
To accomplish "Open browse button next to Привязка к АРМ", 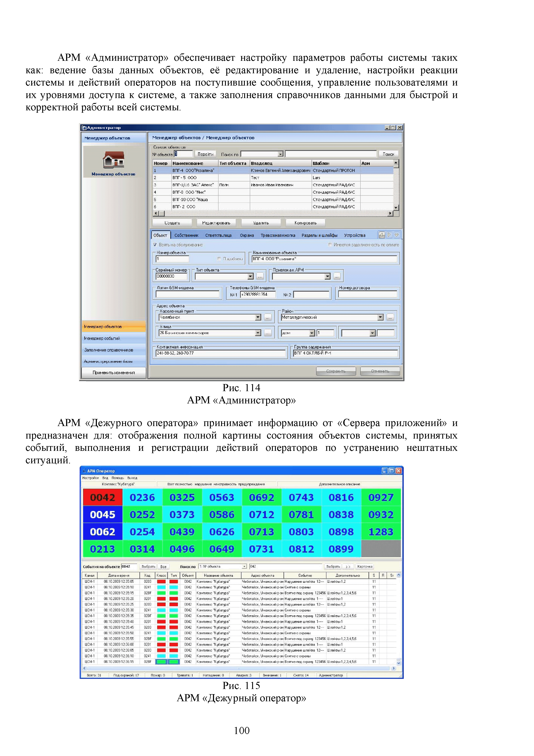I will point(337,276).
